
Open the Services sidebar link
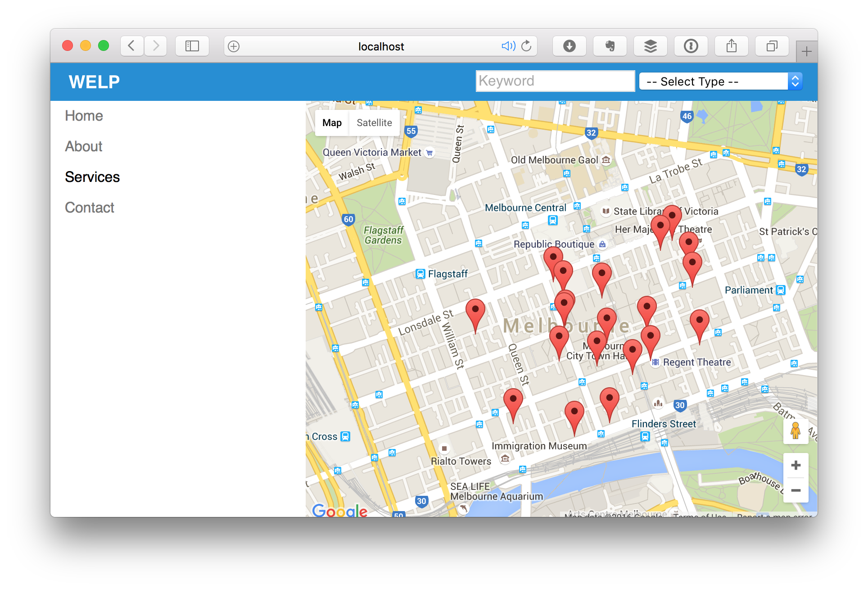coord(92,177)
